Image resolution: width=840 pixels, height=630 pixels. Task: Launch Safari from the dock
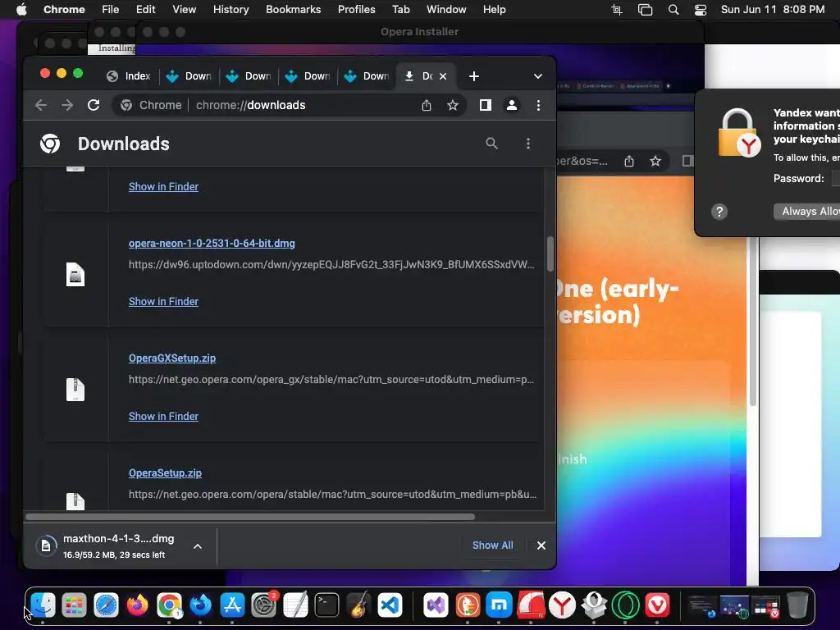pos(106,605)
